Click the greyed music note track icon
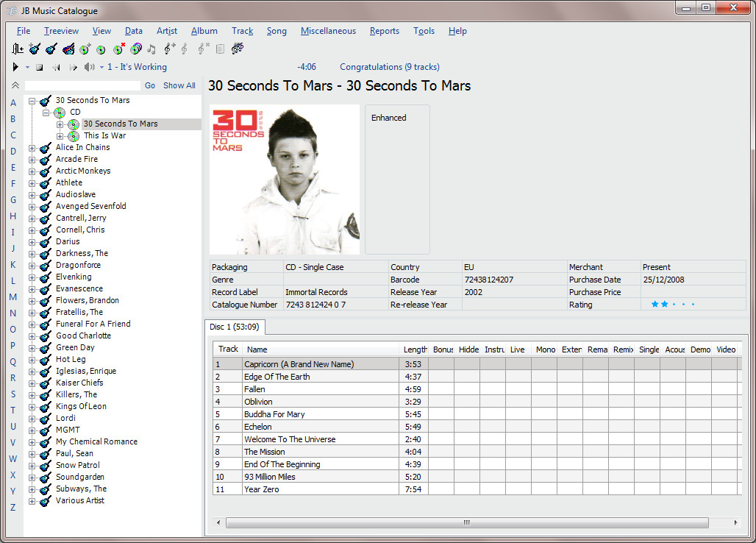 (x=151, y=49)
